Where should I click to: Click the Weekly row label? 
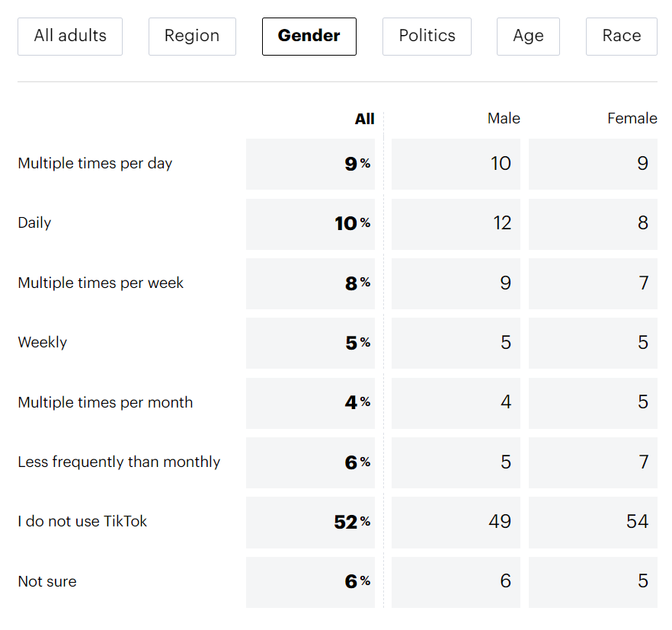pyautogui.click(x=43, y=343)
